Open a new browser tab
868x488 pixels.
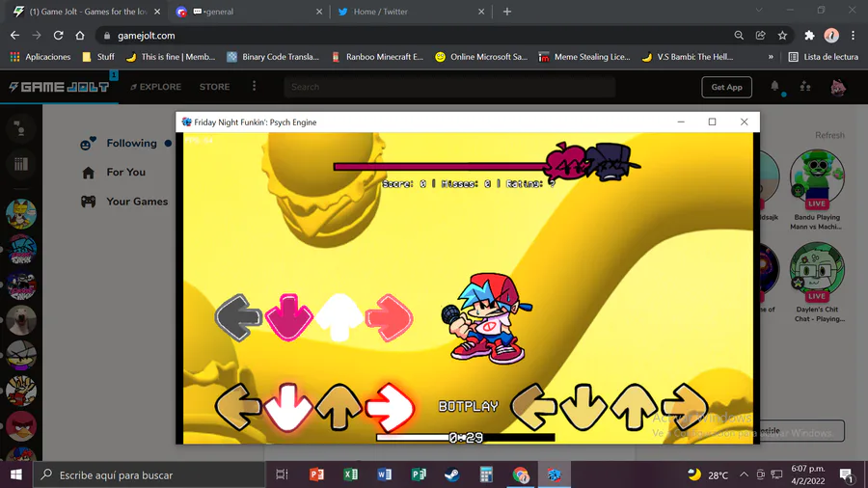507,12
